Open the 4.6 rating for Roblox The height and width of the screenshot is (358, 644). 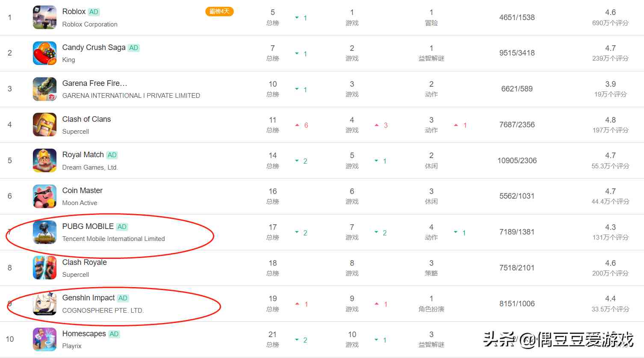coord(610,12)
